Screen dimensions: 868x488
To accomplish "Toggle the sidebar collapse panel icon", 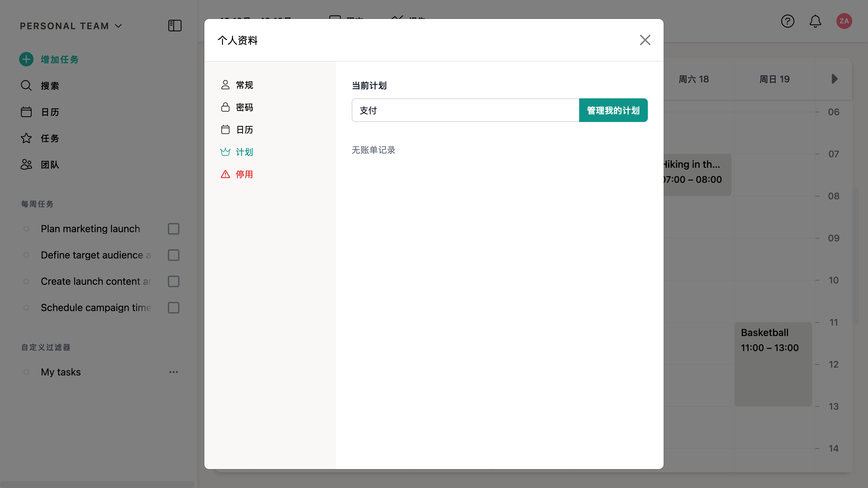I will 175,26.
